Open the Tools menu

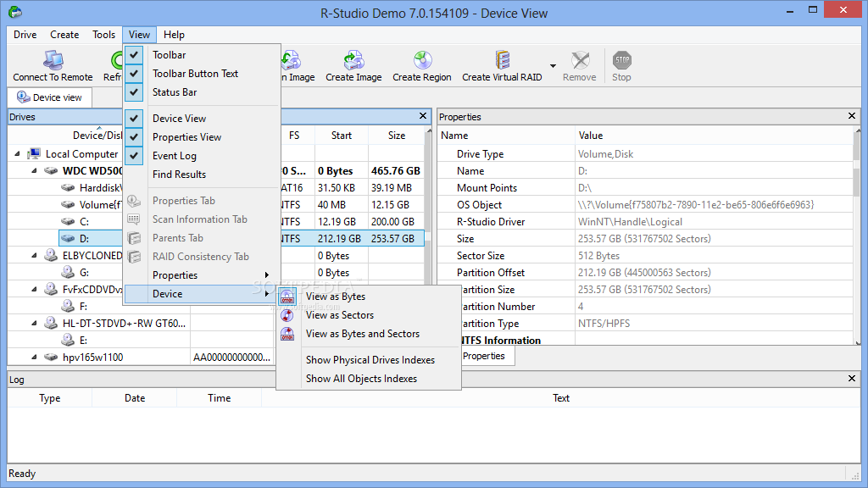click(103, 34)
